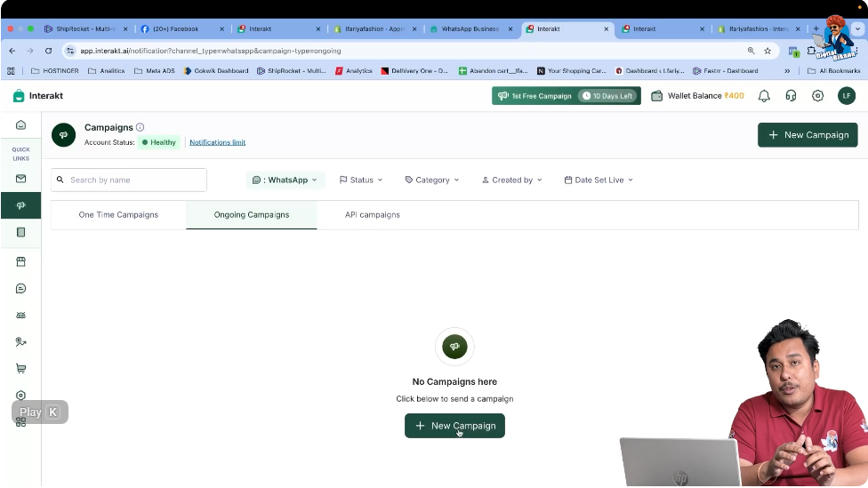Switch to Ongoing Campaigns tab

(x=252, y=215)
